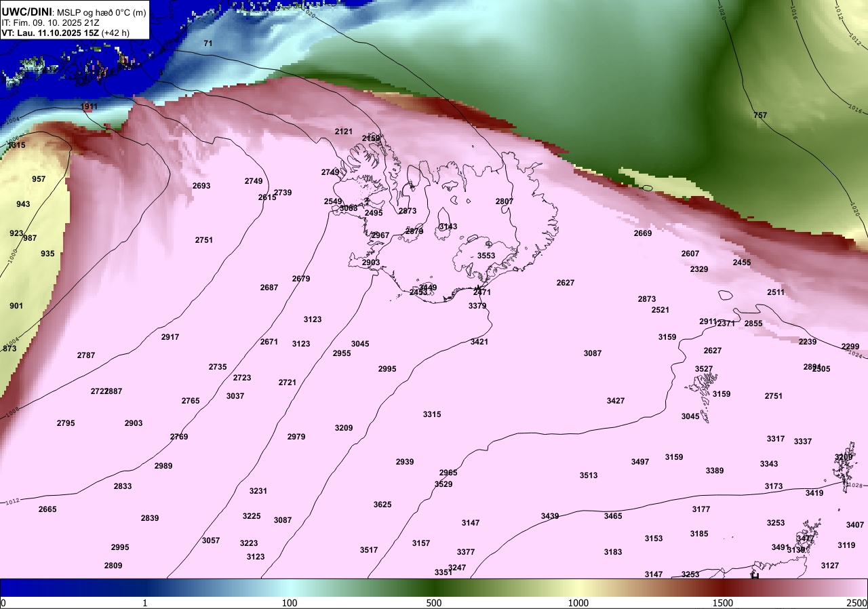
Task: Pick the value 957 on the left
Action: (39, 179)
